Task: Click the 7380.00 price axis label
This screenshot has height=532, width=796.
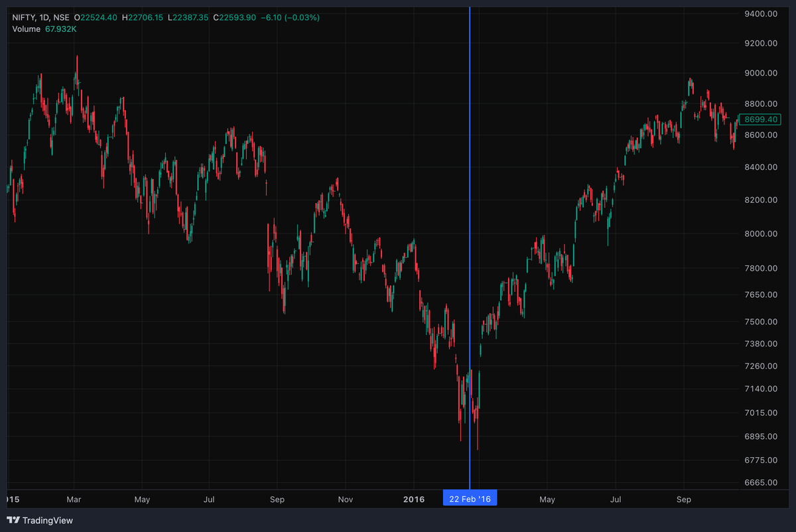Action: tap(761, 344)
